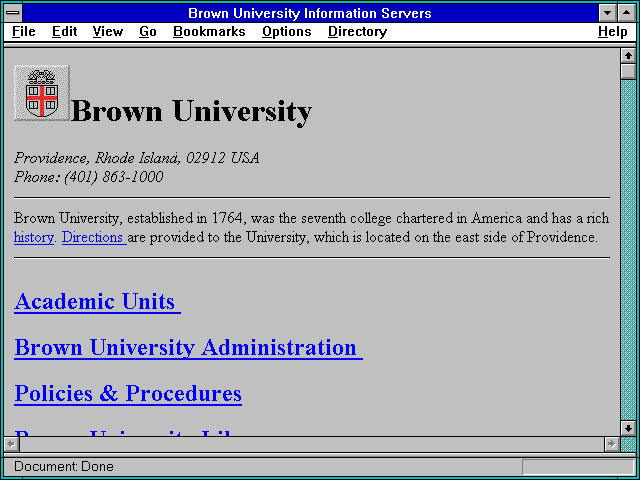Click the 'Brown University Information Servers' title
Screen dimensions: 640x480
click(x=310, y=13)
